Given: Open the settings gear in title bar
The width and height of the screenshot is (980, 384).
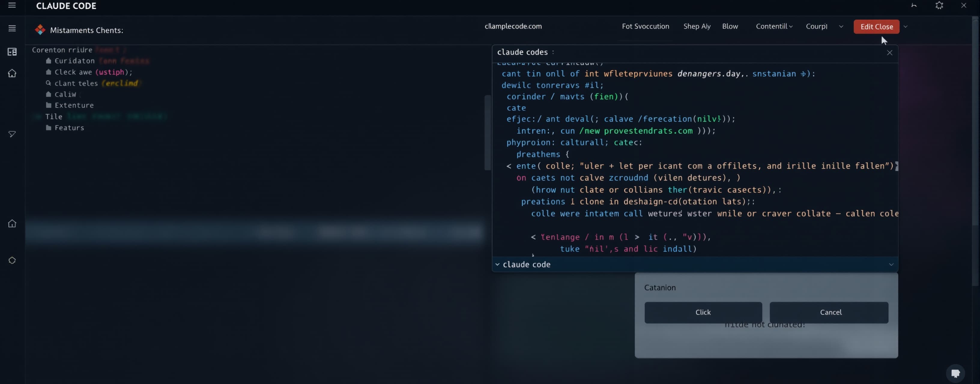Looking at the screenshot, I should click(x=939, y=5).
